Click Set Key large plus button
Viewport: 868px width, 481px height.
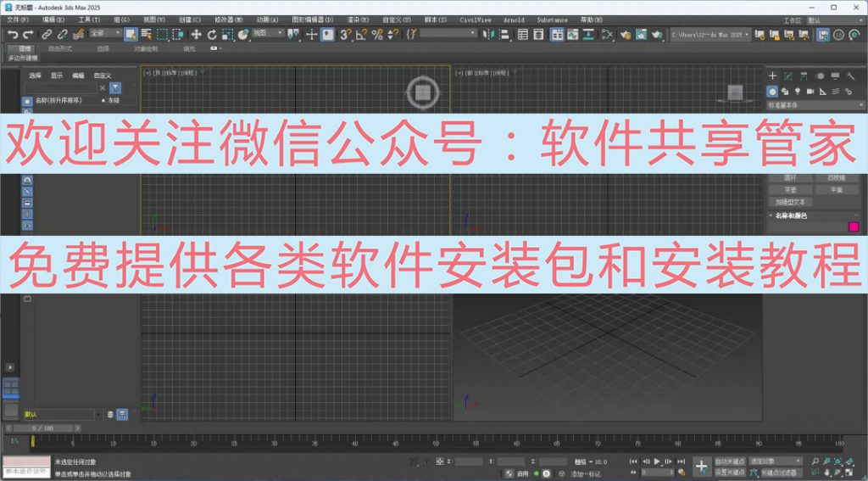coord(701,467)
